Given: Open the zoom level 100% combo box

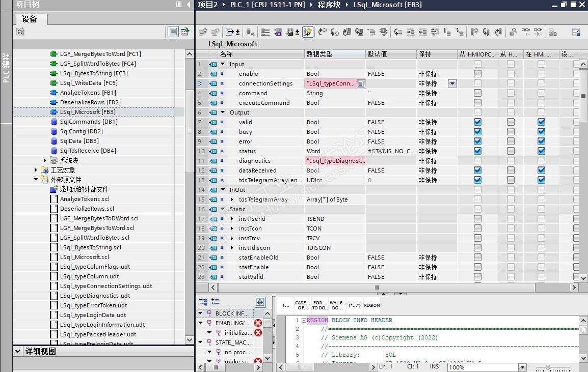Looking at the screenshot, I should tap(522, 367).
